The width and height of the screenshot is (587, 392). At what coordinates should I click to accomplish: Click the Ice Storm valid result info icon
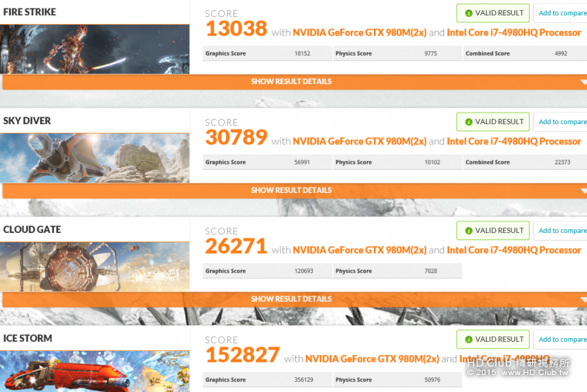pyautogui.click(x=469, y=340)
